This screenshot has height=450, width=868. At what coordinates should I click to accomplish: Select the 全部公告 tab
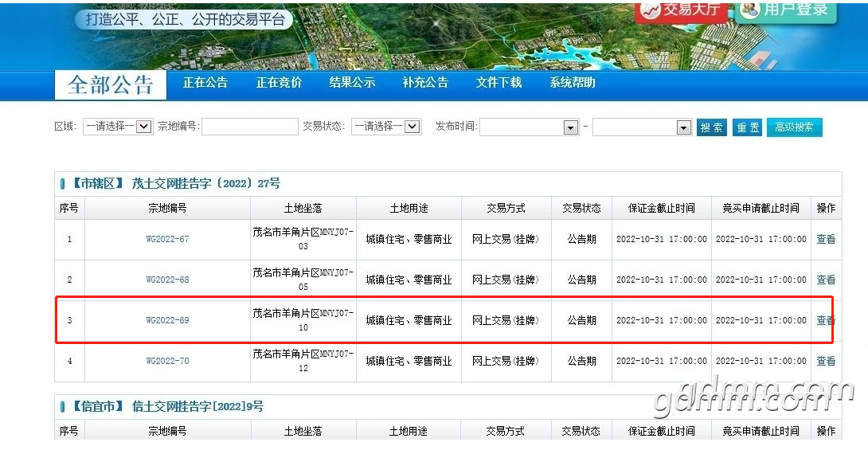pyautogui.click(x=110, y=84)
